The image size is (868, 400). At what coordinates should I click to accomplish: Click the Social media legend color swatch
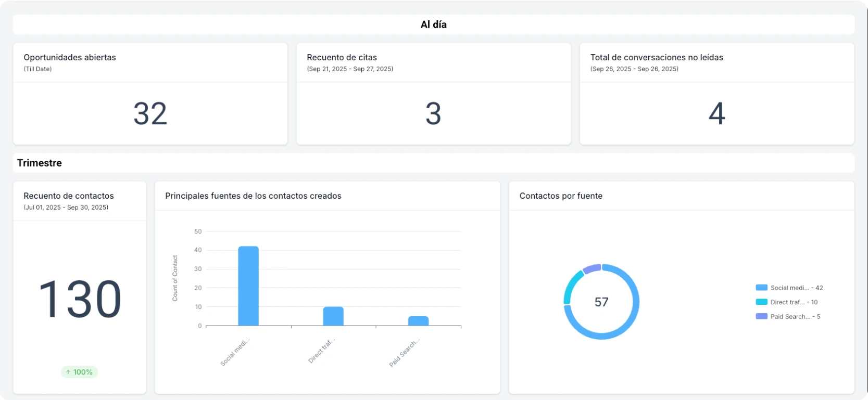[761, 288]
